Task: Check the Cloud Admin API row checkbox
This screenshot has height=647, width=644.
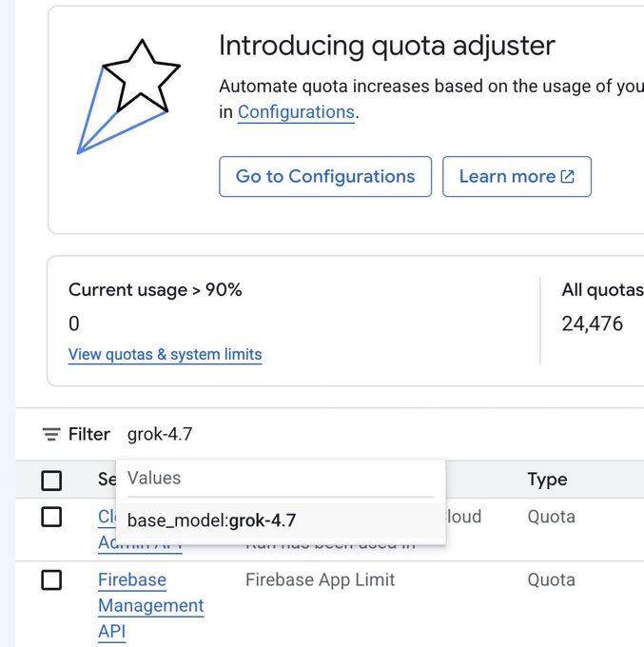Action: pos(51,517)
